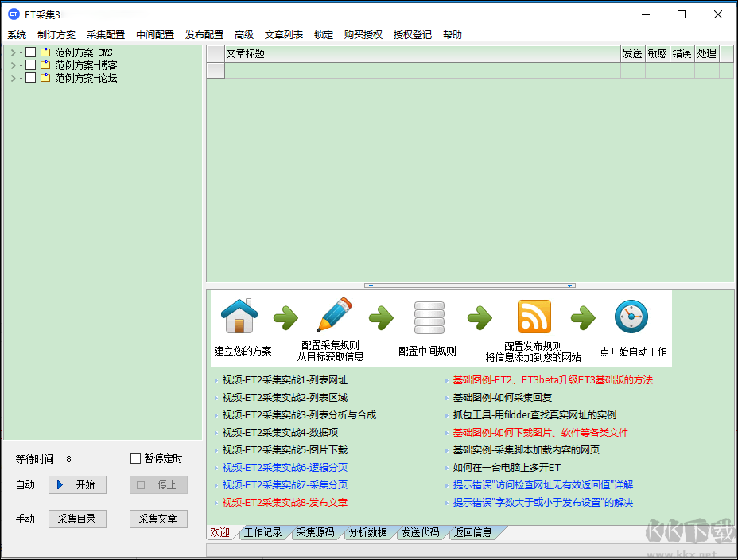The height and width of the screenshot is (560, 738).
Task: Open the 中间配置 menu
Action: [x=155, y=35]
